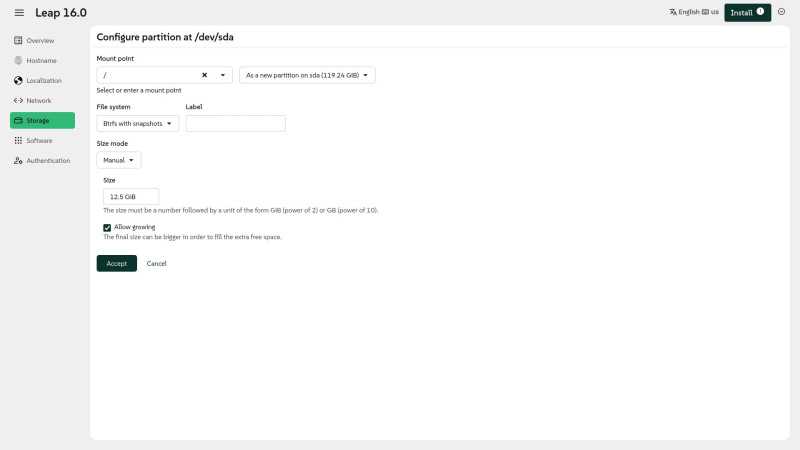
Task: Click the English us language selector
Action: point(694,12)
